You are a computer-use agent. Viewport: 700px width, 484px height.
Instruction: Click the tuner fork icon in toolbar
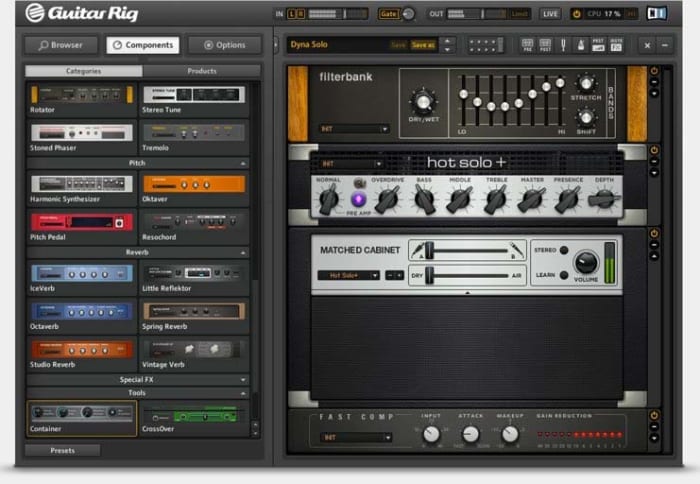click(x=562, y=45)
